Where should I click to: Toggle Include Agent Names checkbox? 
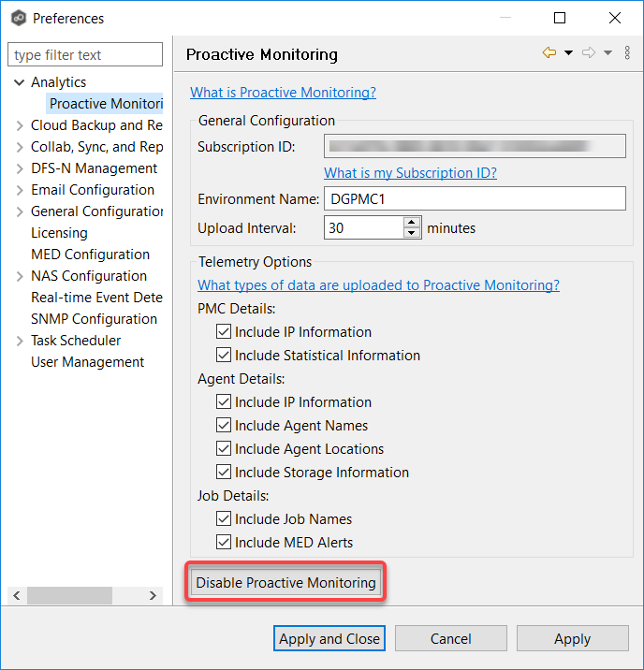click(224, 426)
